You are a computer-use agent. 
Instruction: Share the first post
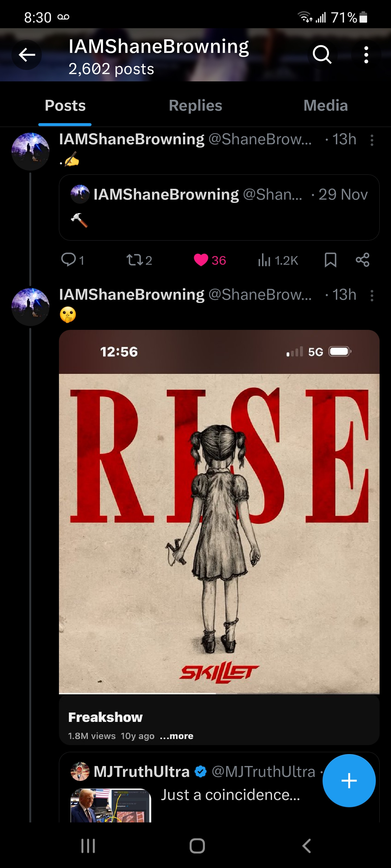[x=363, y=260]
